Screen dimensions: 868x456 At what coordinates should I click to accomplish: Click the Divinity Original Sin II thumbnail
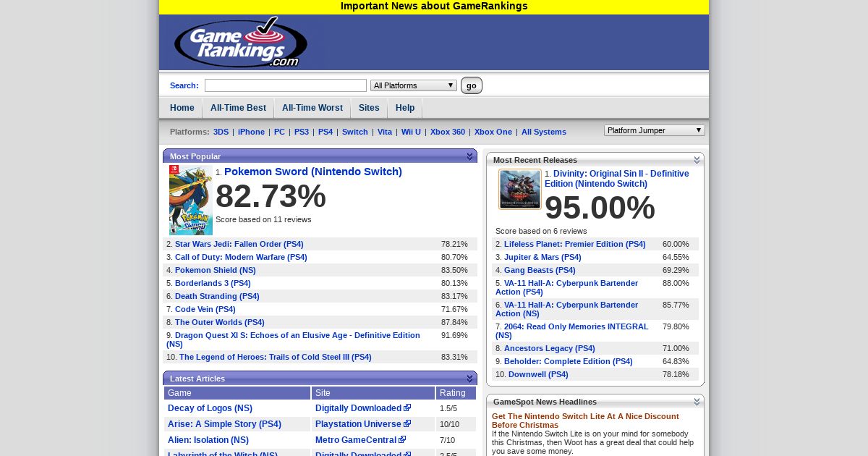[520, 190]
